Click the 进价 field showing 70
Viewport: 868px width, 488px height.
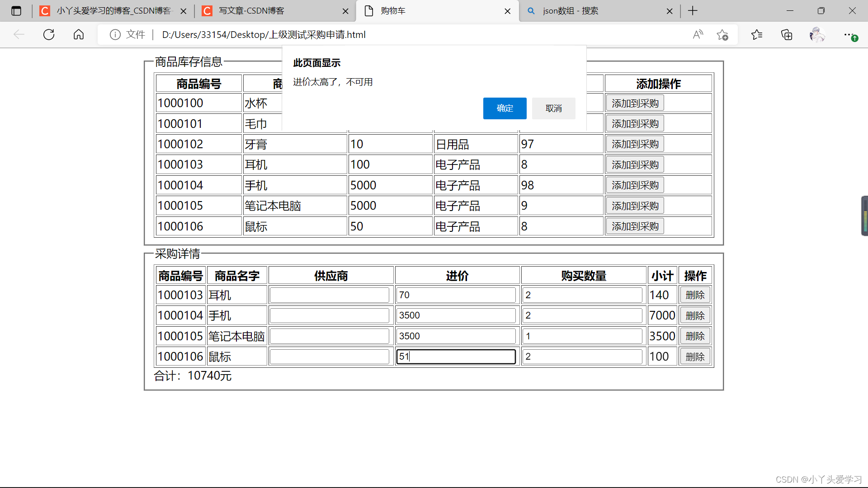[x=456, y=295]
